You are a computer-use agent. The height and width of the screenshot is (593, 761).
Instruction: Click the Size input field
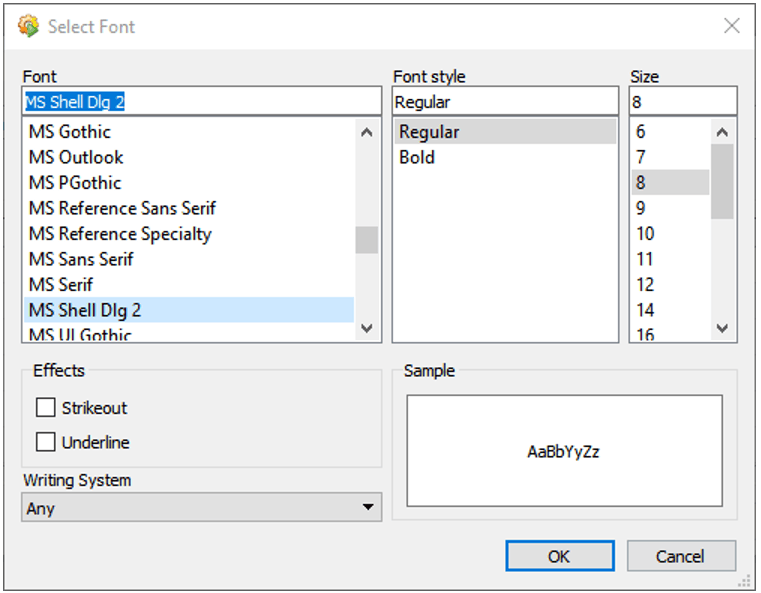tap(683, 101)
